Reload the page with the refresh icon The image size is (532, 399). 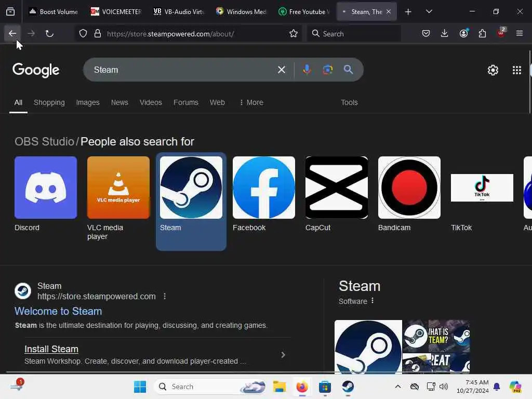click(x=49, y=34)
